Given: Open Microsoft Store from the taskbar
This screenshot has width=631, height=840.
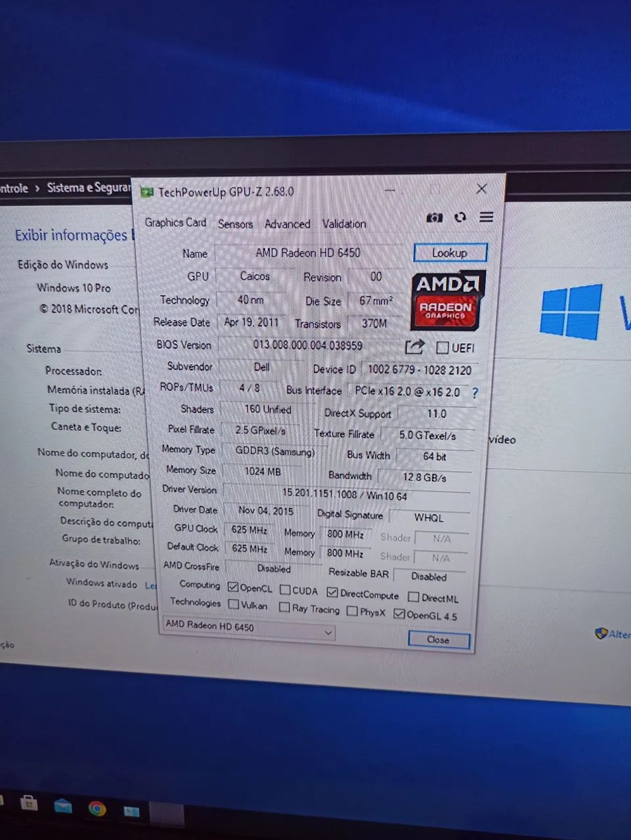Looking at the screenshot, I should (29, 803).
